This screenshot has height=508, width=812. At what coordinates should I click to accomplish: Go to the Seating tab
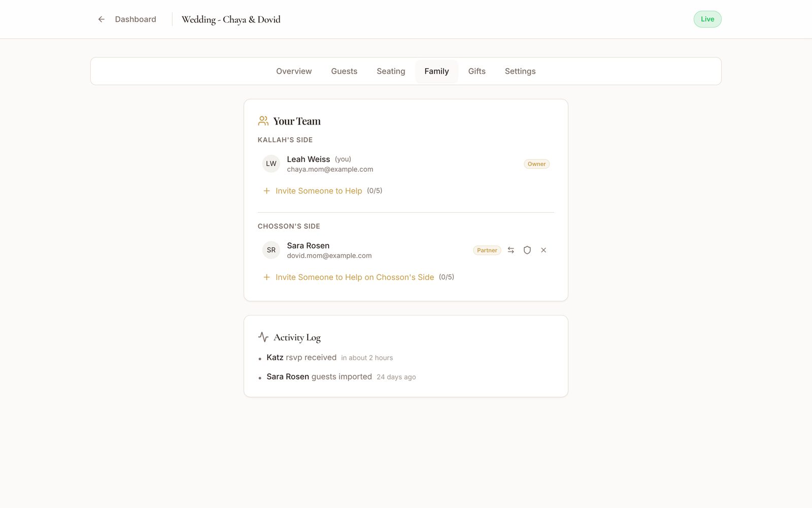pyautogui.click(x=391, y=71)
